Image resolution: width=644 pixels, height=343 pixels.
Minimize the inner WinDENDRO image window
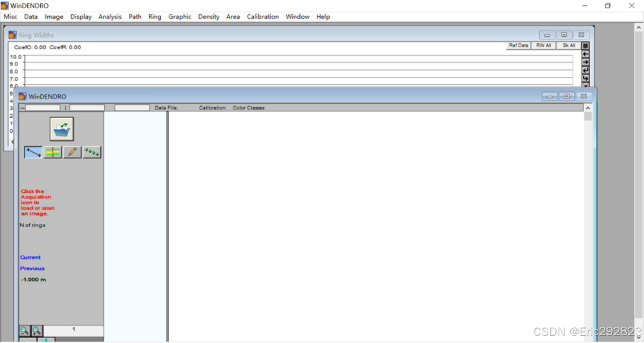[550, 96]
